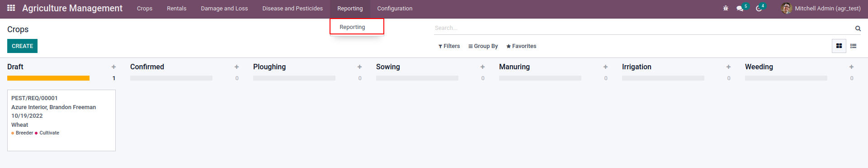This screenshot has width=868, height=168.
Task: Quick add plus in Weeding column
Action: coord(851,67)
